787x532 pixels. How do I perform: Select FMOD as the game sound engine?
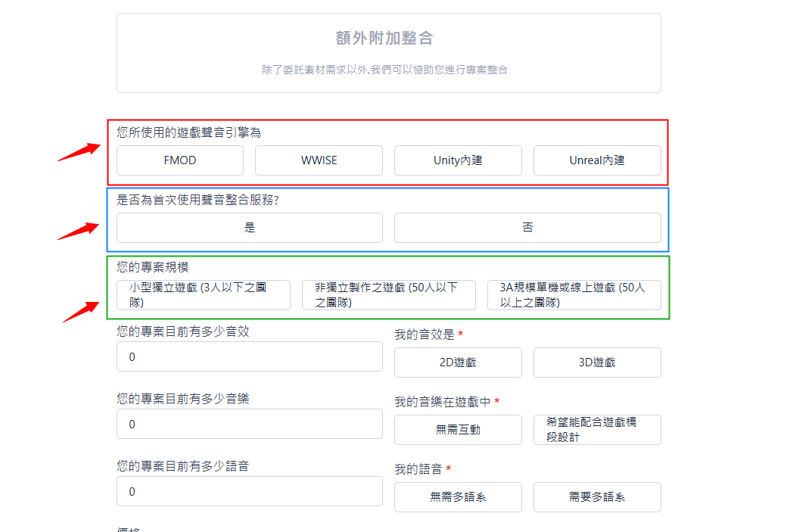coord(180,160)
